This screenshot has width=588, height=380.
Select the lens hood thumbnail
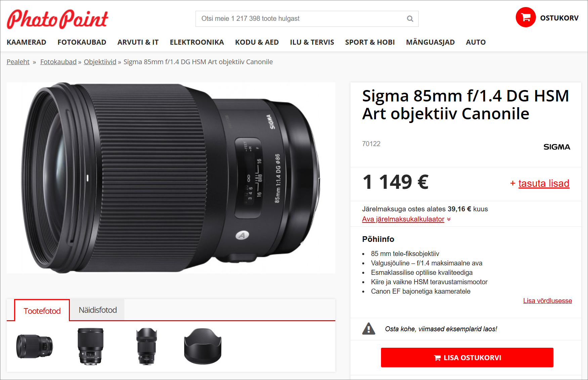coord(203,346)
